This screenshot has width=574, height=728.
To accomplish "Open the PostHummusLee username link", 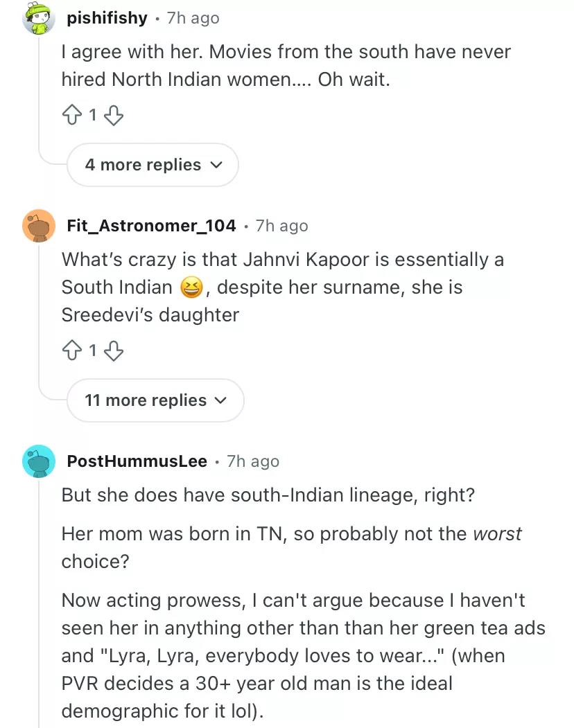I will pos(137,461).
